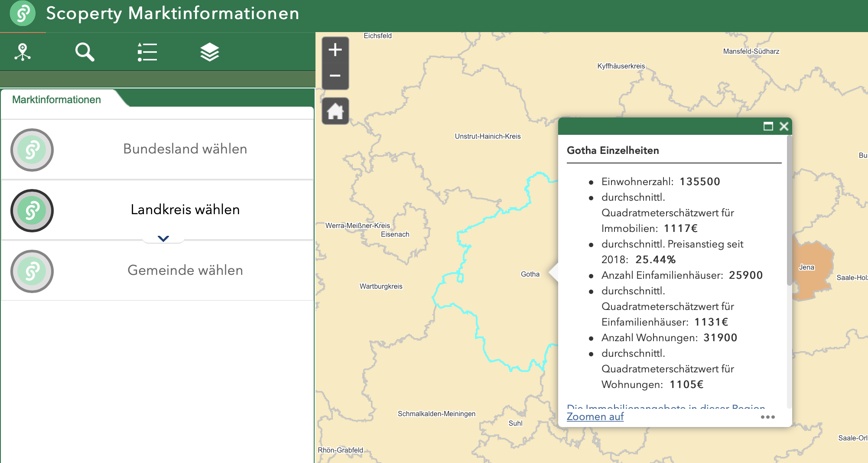This screenshot has width=868, height=463.
Task: Click the Kyffhäuserkreis map label
Action: [x=621, y=66]
